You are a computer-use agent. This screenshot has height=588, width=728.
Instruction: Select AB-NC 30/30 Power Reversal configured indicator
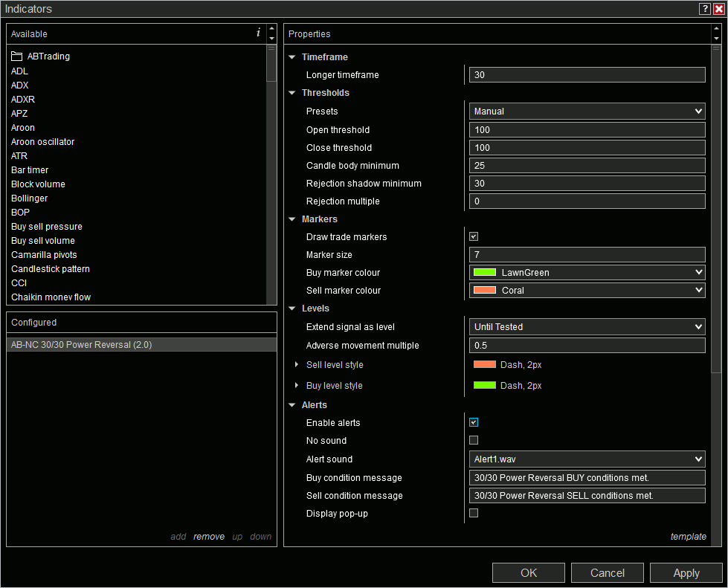click(82, 345)
